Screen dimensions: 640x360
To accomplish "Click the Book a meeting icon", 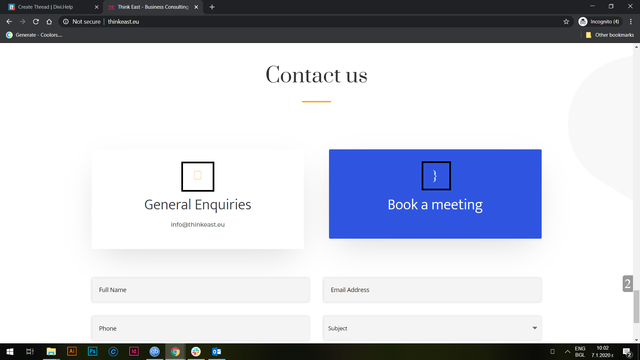I will tap(436, 176).
